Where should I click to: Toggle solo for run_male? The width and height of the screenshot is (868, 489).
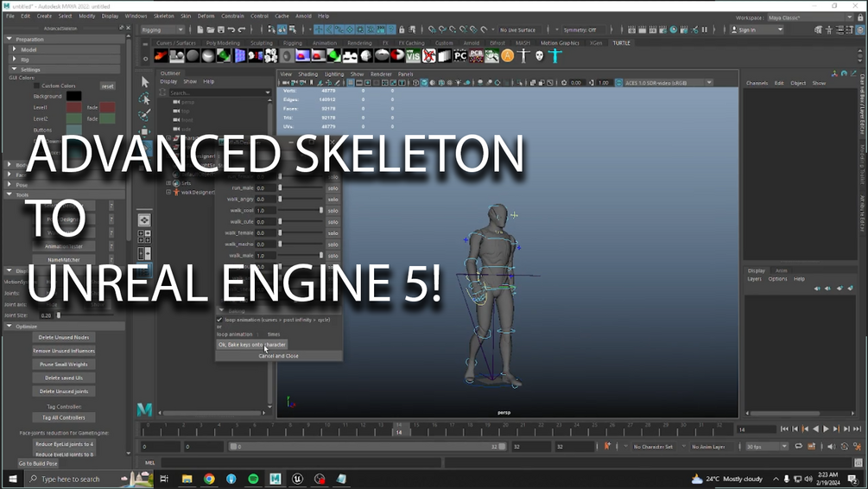pos(333,187)
